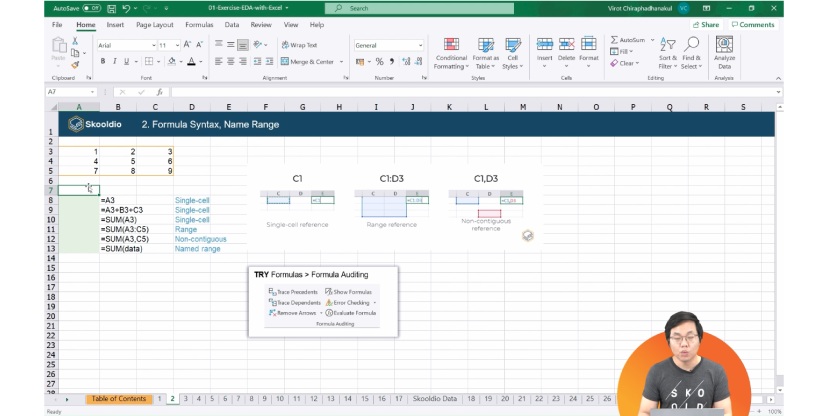The image size is (827, 416).
Task: Apply the Font Color red A
Action: coord(191,62)
